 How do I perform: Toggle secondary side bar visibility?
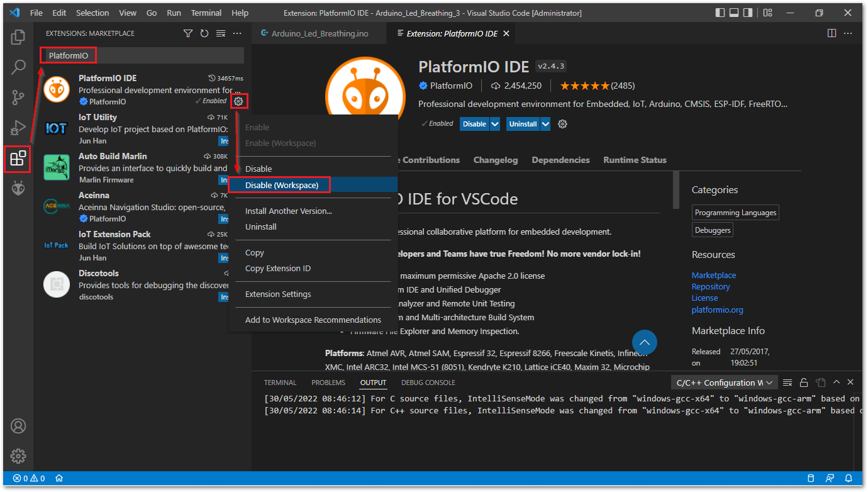(x=748, y=13)
